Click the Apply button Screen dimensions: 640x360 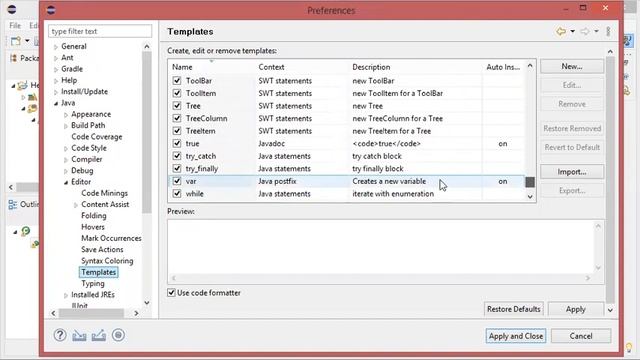pyautogui.click(x=576, y=309)
